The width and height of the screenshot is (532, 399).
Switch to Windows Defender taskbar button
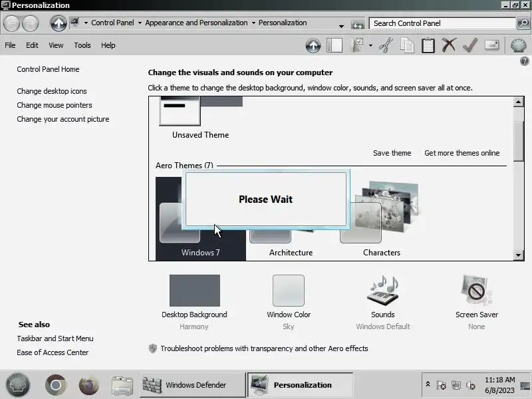click(192, 385)
